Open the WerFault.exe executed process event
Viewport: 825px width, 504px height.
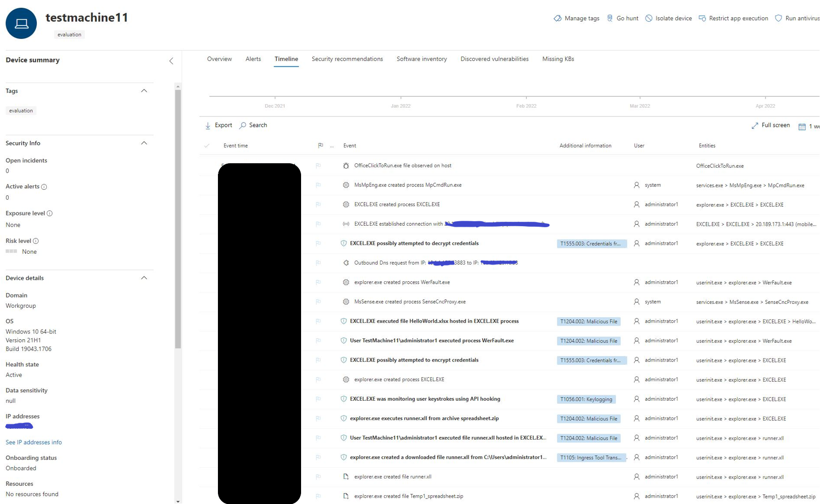pos(432,341)
